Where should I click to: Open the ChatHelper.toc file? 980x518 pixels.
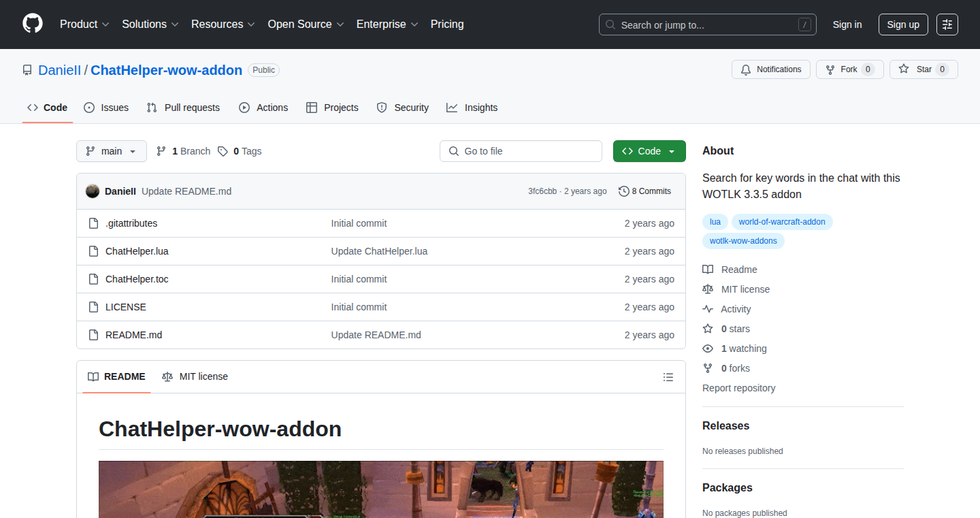click(x=137, y=279)
